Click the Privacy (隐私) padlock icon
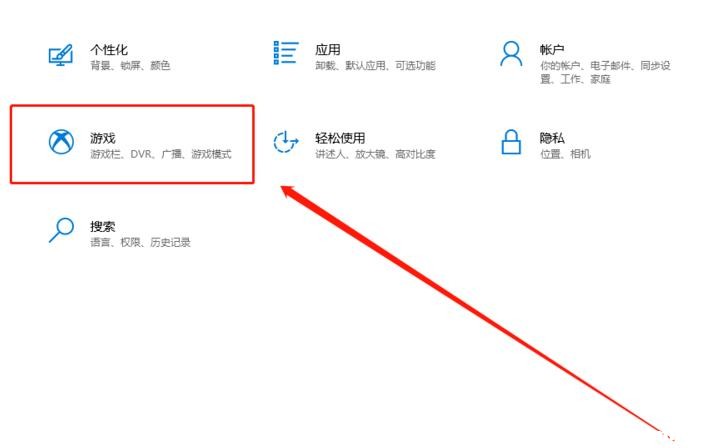718x448 pixels. click(x=511, y=142)
